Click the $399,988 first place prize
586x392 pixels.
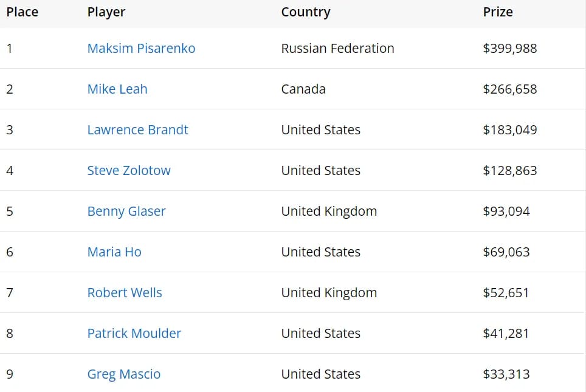510,49
